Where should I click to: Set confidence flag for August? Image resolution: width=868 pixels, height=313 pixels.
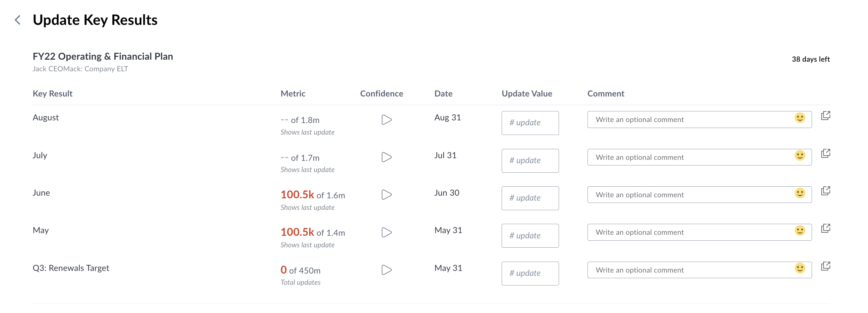pyautogui.click(x=387, y=120)
